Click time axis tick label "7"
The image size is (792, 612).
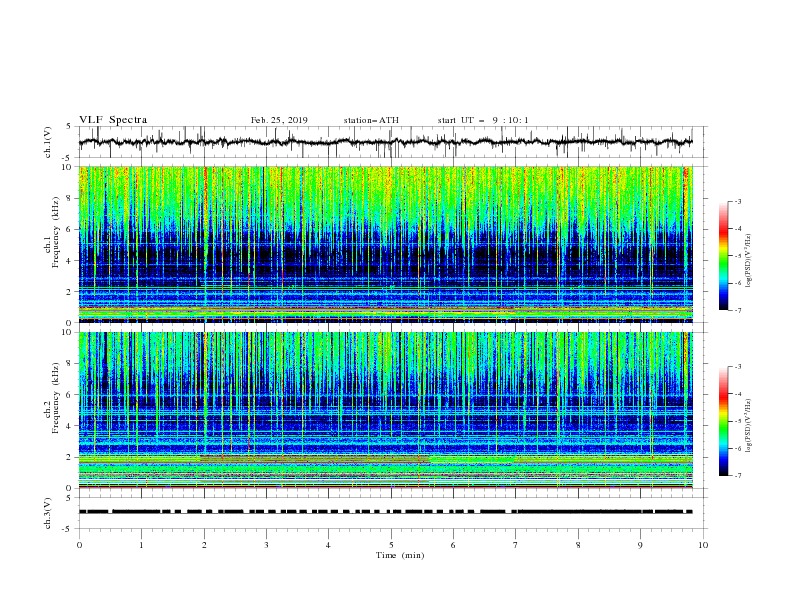click(516, 545)
